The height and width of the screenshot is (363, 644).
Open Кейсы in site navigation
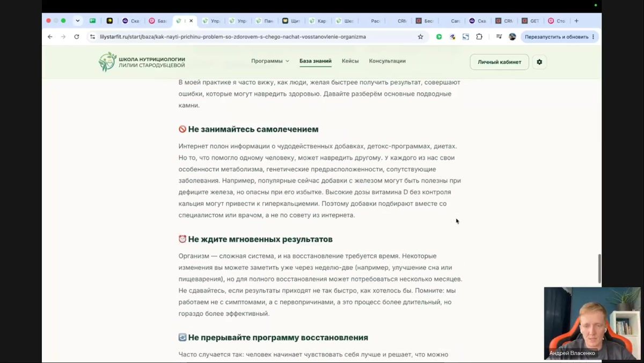350,61
